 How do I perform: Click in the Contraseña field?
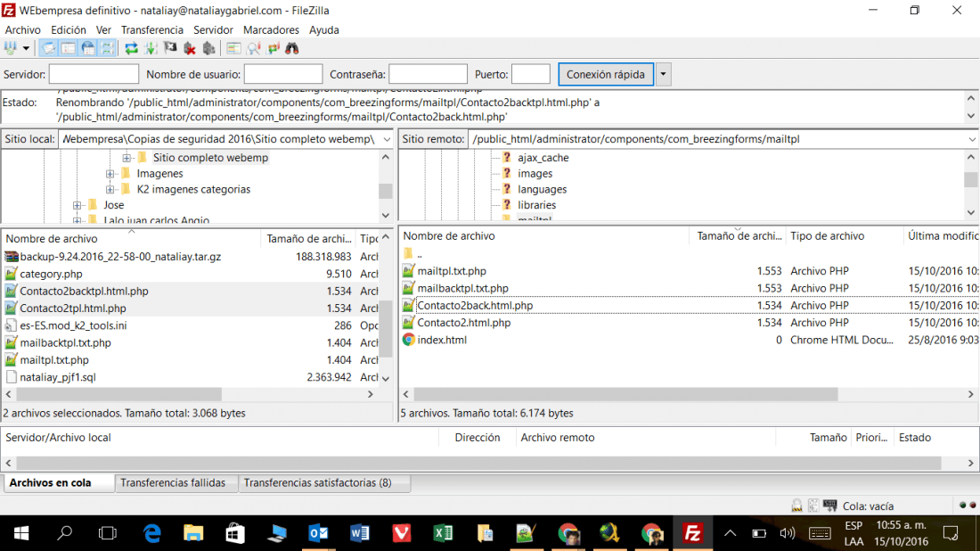428,74
